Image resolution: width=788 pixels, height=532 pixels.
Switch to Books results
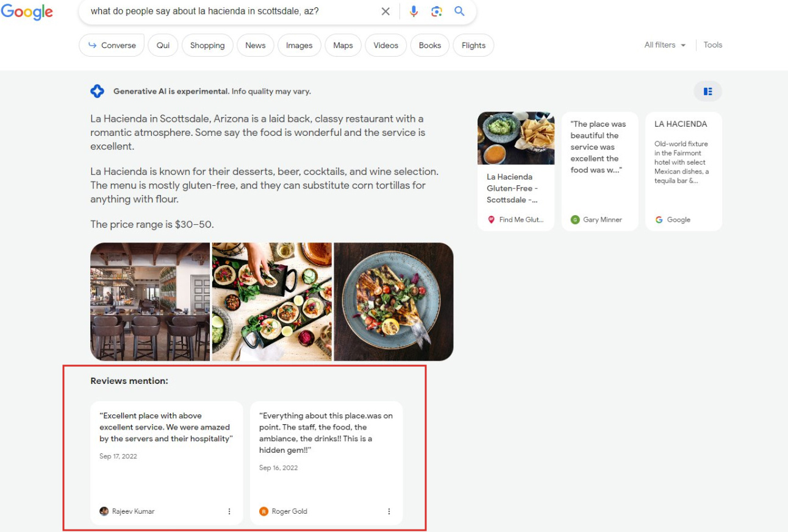430,45
